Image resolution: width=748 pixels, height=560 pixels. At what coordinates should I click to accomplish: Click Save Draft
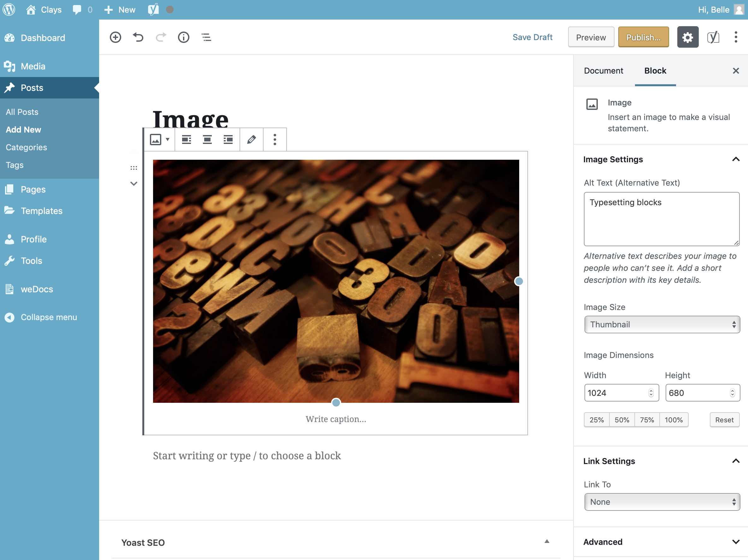point(532,37)
